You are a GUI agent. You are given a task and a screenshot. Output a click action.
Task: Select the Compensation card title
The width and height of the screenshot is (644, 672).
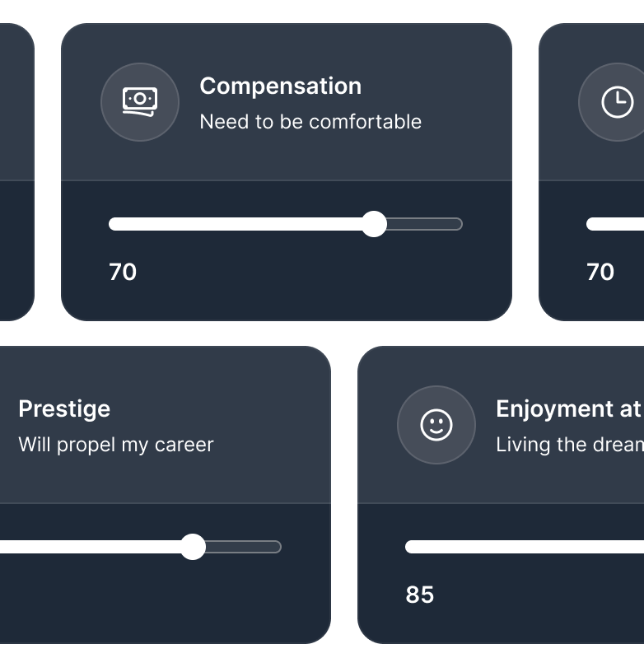point(280,86)
